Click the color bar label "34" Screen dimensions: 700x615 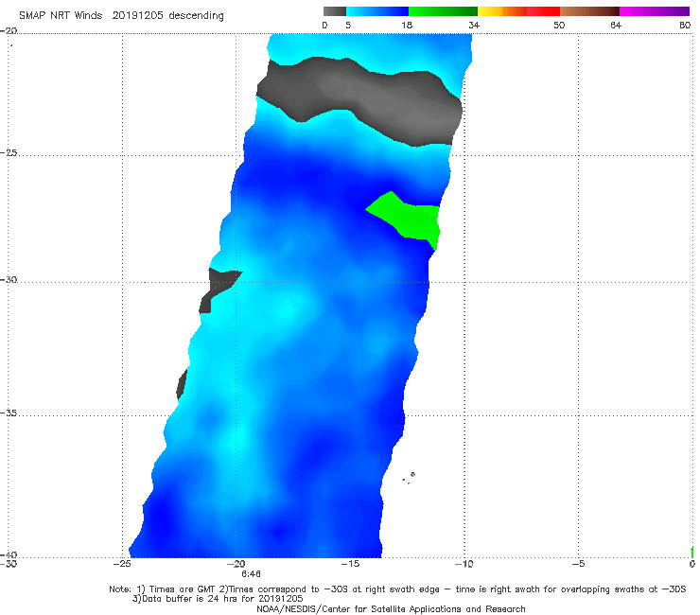click(474, 26)
